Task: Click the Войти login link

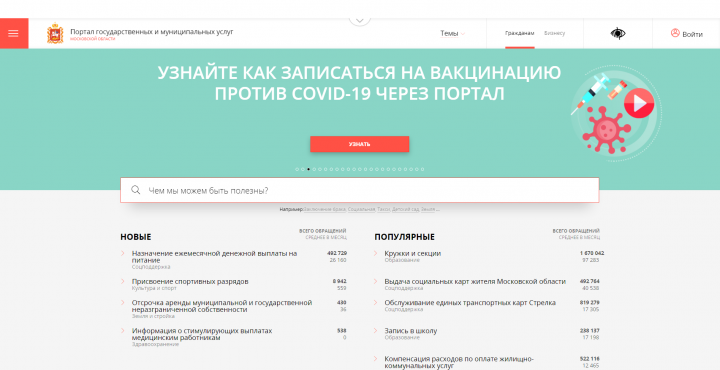Action: [x=692, y=34]
